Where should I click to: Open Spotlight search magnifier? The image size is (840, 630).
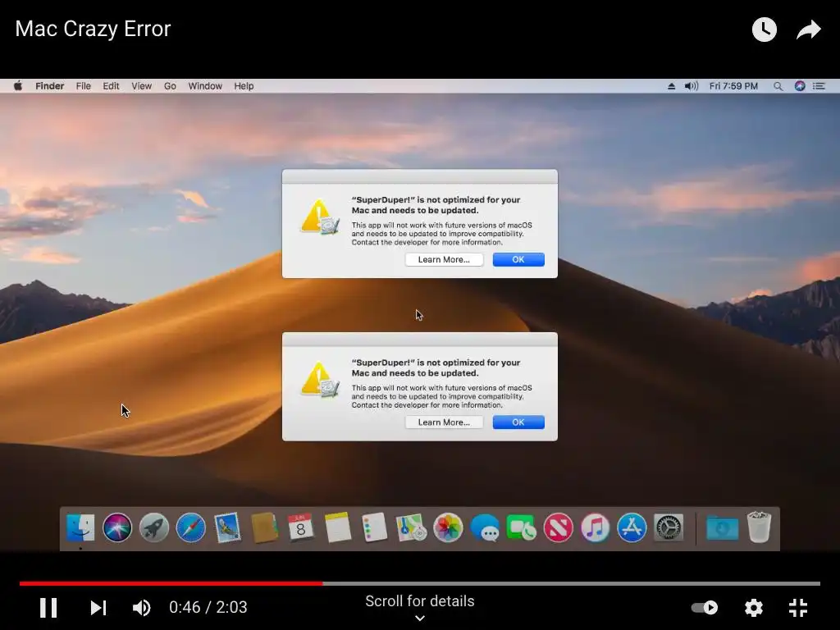778,86
